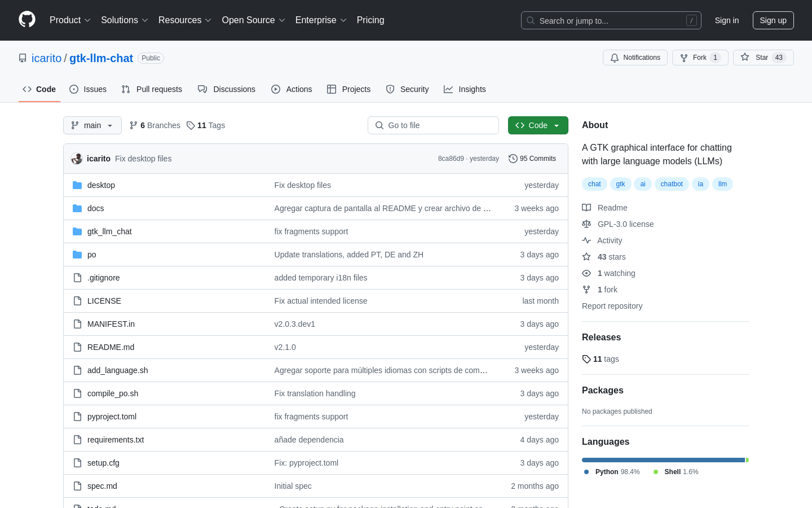Click the Readme book icon
The image size is (812, 508).
tap(586, 208)
